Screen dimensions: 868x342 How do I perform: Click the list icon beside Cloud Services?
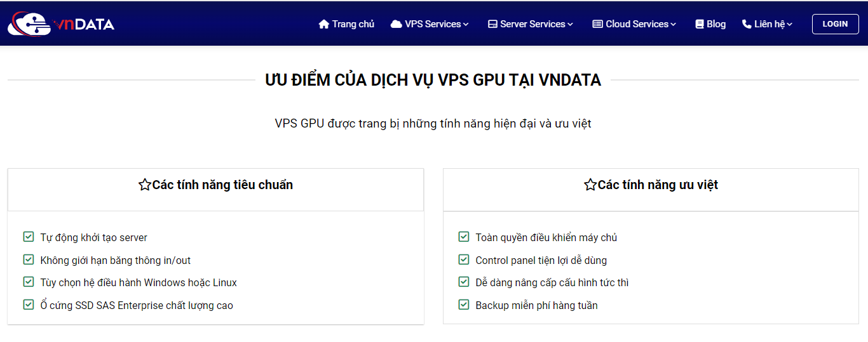[597, 24]
